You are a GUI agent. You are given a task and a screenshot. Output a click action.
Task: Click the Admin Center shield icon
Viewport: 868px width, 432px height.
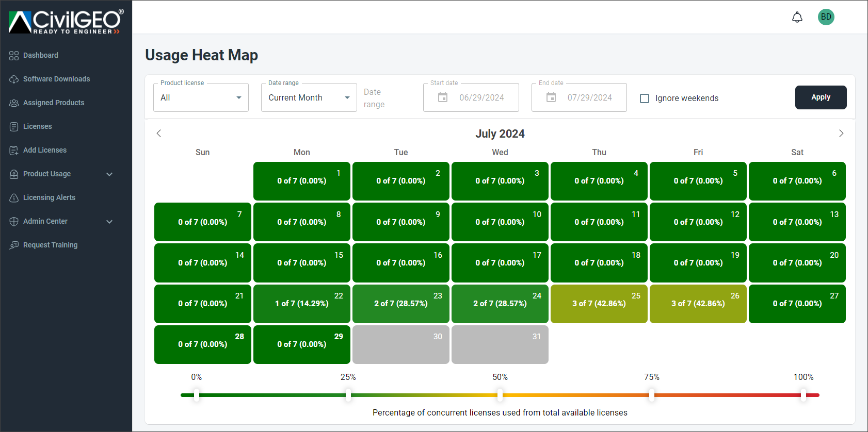[14, 221]
